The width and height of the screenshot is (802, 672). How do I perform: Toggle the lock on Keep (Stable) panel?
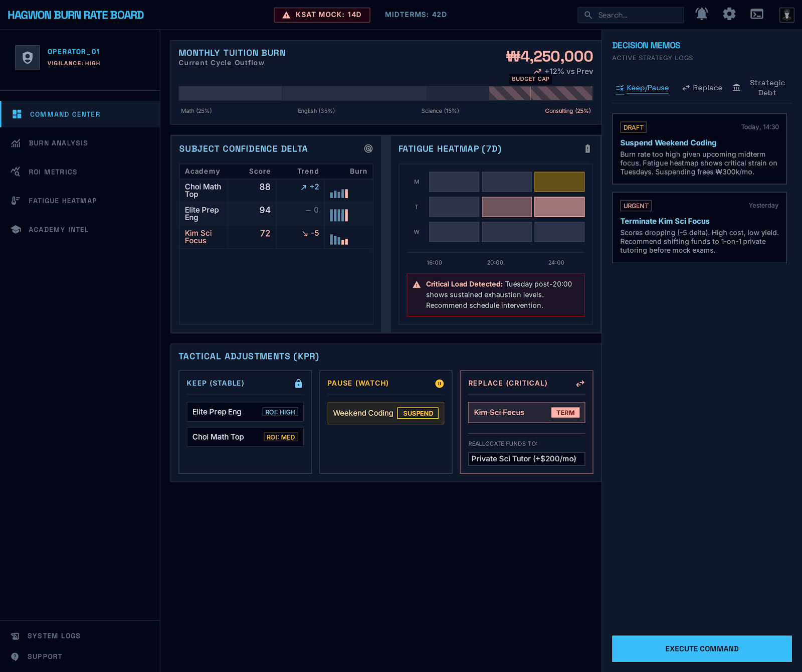298,383
